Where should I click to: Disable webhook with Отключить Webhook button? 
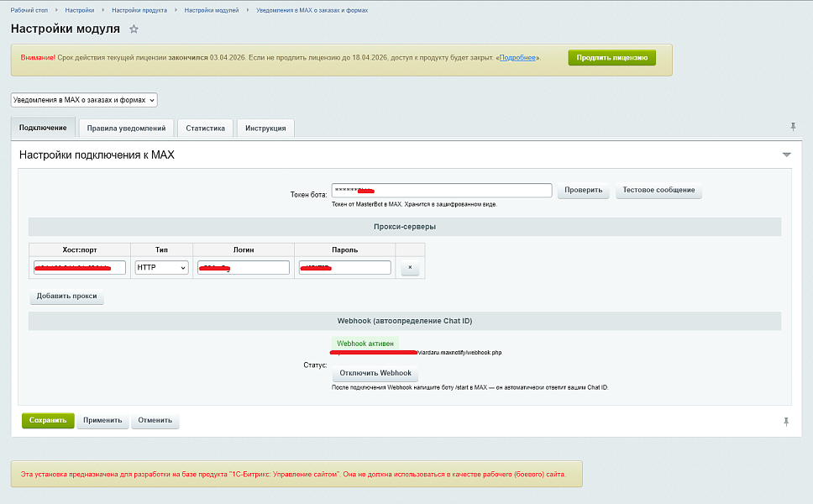375,374
